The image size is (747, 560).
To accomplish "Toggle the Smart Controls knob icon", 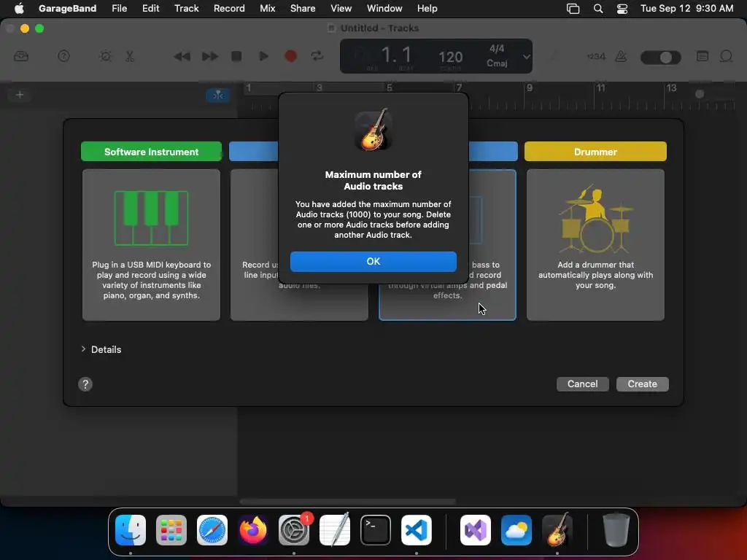I will pos(105,56).
